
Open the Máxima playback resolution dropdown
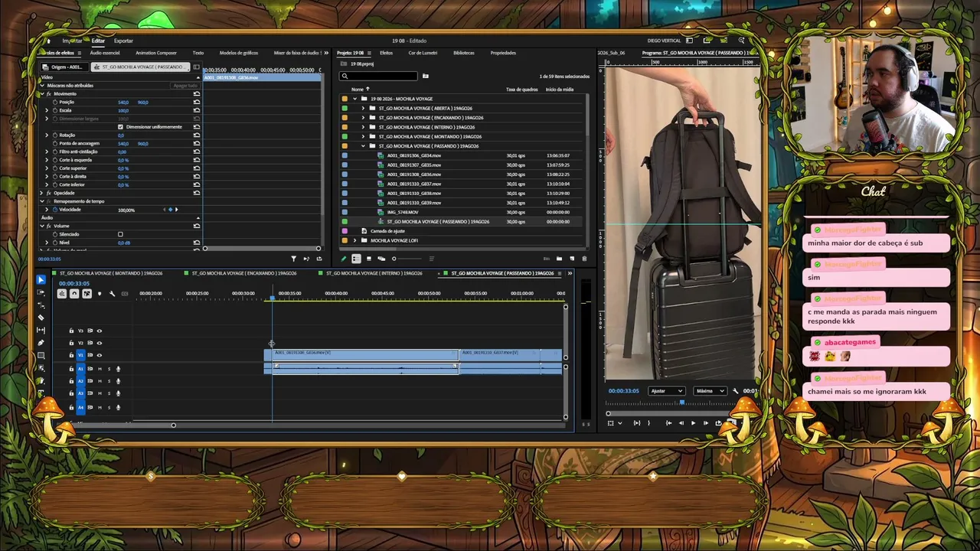click(710, 391)
